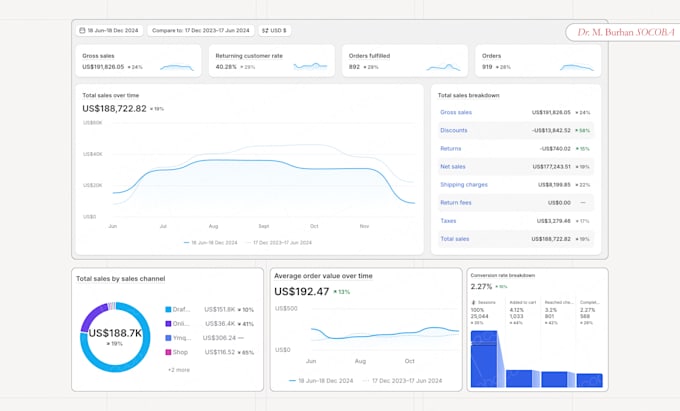
Task: Click the US$36.4K Online channel value
Action: (220, 324)
